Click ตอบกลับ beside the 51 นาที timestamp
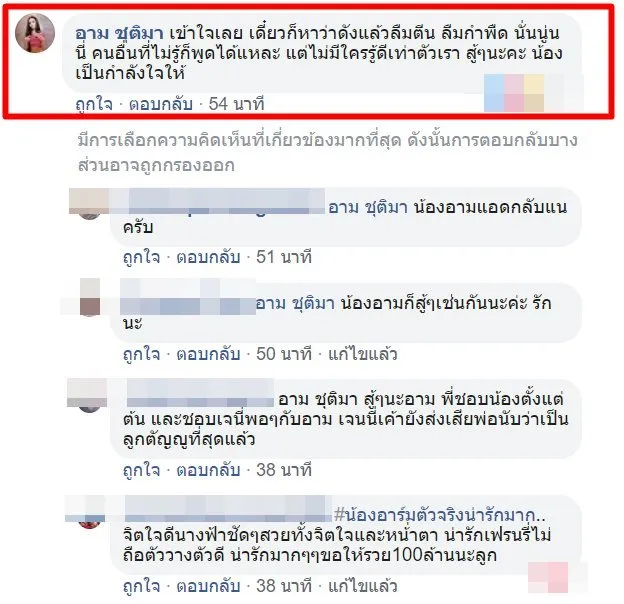Screen dimensions: 624x604 [209, 257]
